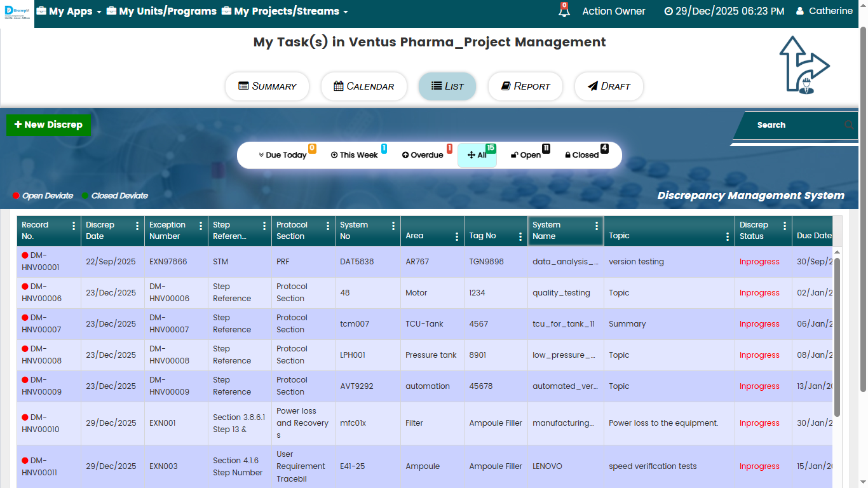
Task: Filter tasks by Overdue
Action: pyautogui.click(x=423, y=155)
